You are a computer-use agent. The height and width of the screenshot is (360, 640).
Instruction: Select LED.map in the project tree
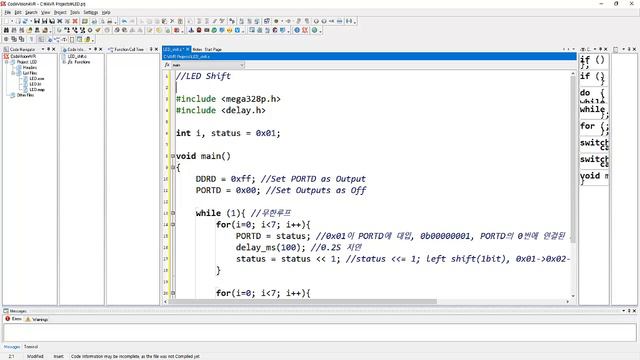(37, 89)
